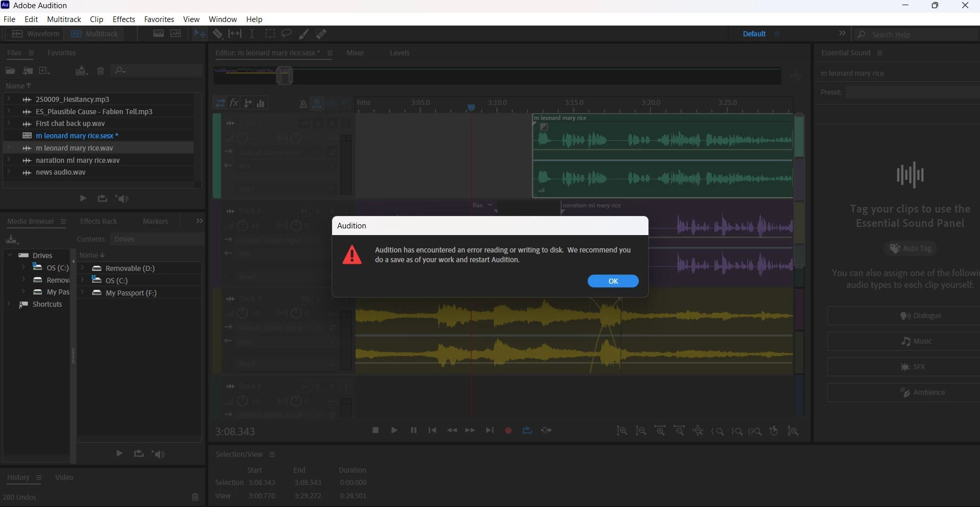
Task: Click OK in the Audition error dialog
Action: (613, 281)
